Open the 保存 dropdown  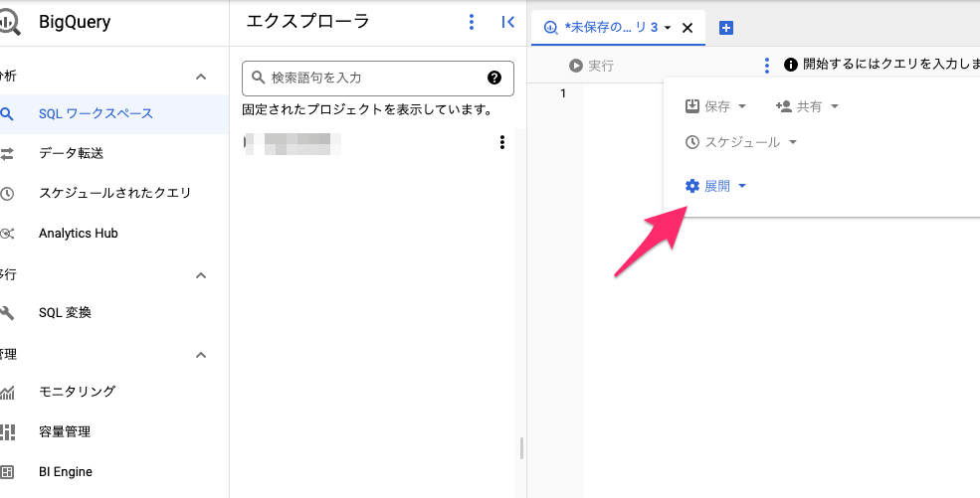(x=715, y=106)
